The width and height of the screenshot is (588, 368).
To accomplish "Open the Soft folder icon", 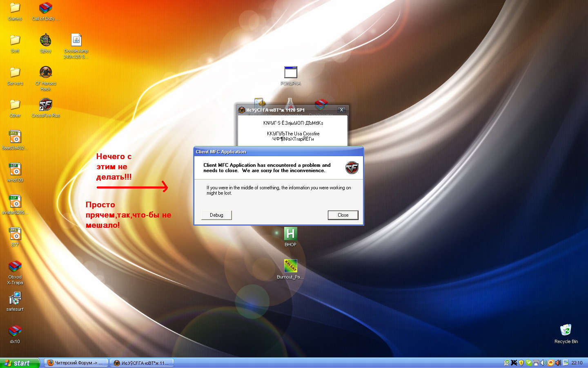I will [15, 44].
